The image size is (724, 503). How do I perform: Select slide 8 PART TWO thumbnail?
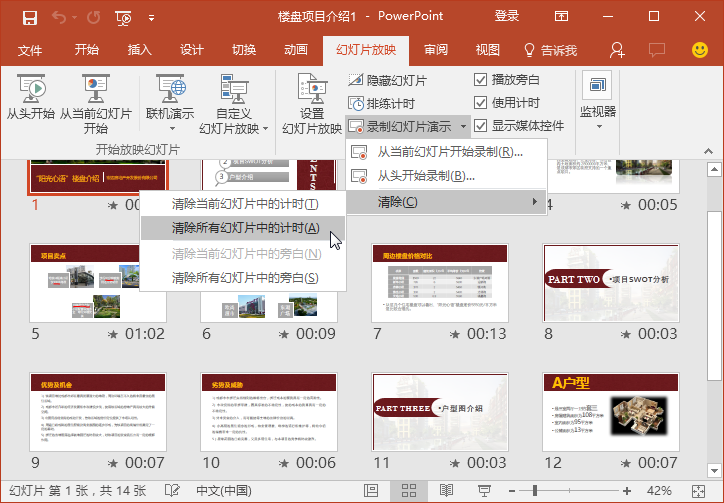[x=611, y=283]
